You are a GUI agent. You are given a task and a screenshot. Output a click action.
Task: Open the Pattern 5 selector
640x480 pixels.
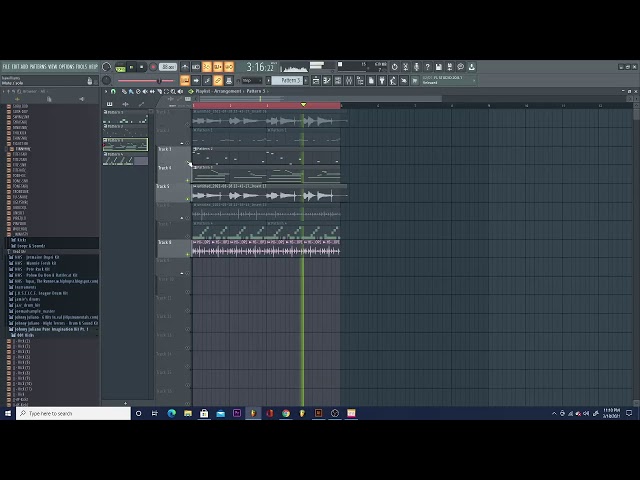[288, 80]
